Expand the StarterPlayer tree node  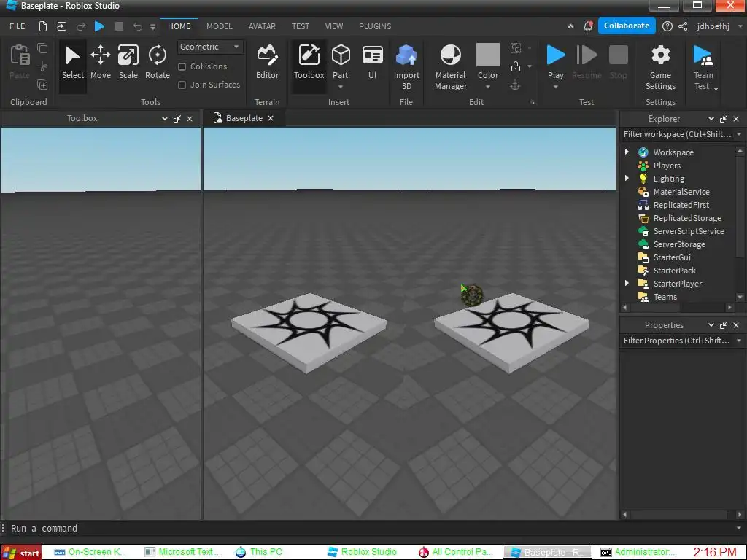click(627, 284)
